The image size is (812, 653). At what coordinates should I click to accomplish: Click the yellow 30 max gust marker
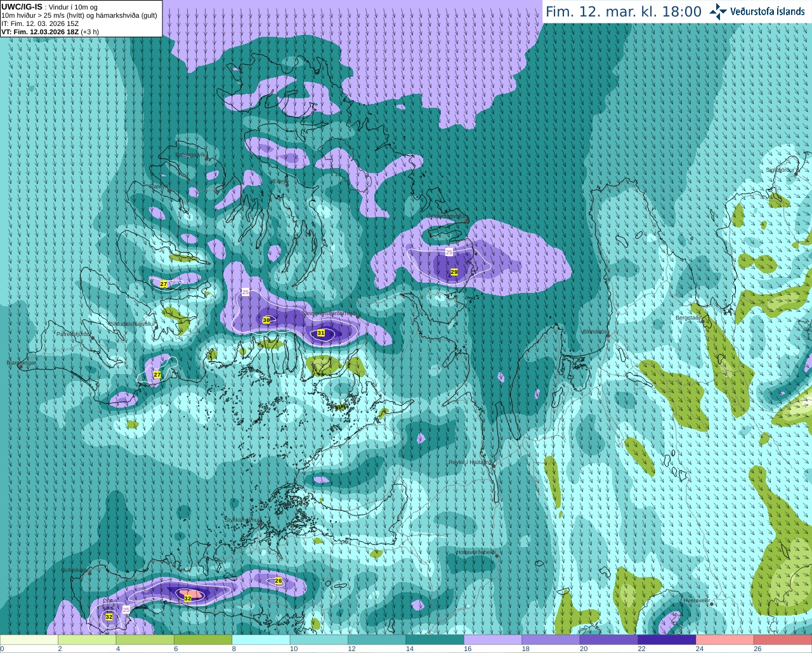point(266,320)
